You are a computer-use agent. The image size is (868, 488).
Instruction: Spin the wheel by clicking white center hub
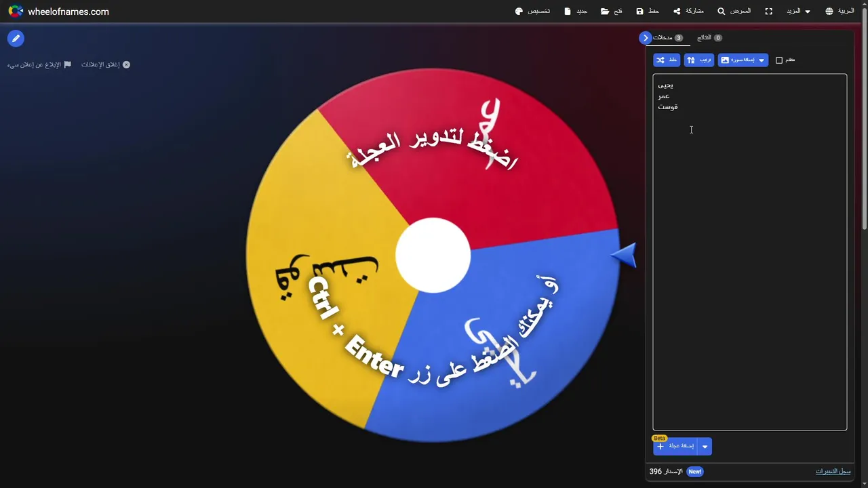(433, 256)
